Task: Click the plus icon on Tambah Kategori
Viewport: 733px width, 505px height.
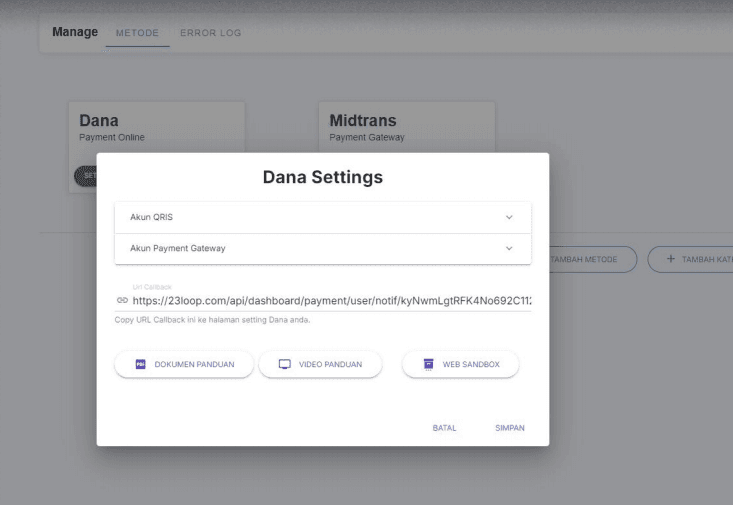Action: click(671, 259)
